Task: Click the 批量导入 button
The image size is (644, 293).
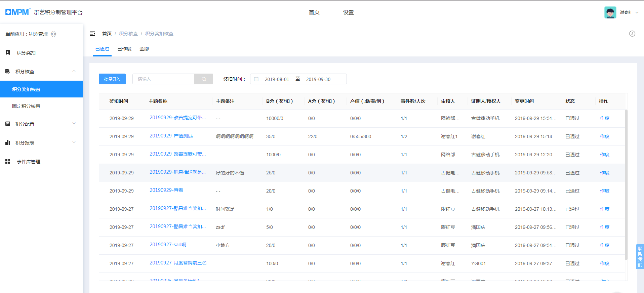Action: (112, 79)
